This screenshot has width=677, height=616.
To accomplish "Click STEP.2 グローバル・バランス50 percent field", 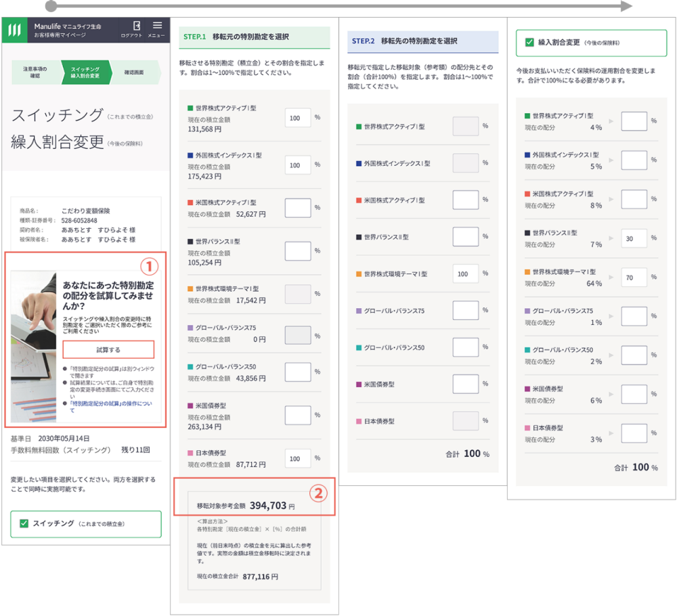I will click(466, 347).
